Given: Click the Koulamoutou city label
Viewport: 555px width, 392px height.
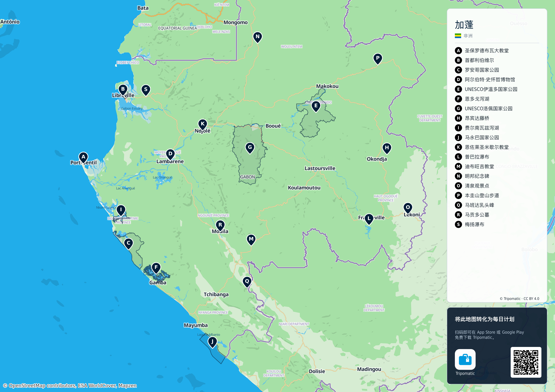Looking at the screenshot, I should pos(304,188).
